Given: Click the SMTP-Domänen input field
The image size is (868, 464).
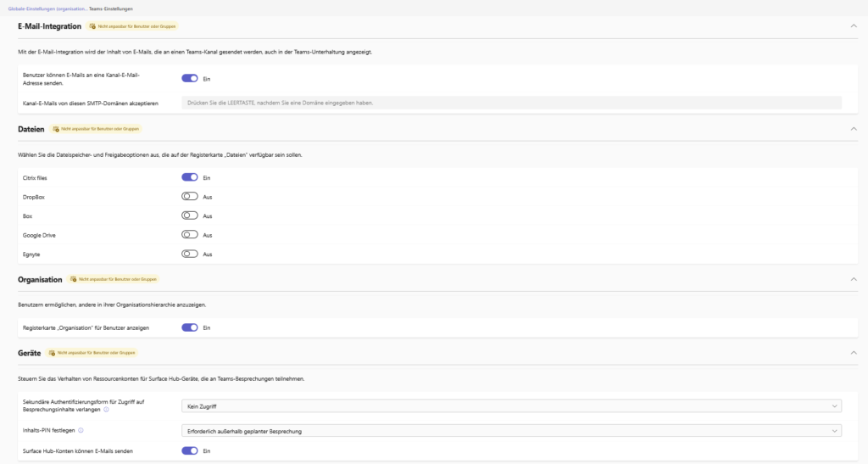Looking at the screenshot, I should click(512, 103).
